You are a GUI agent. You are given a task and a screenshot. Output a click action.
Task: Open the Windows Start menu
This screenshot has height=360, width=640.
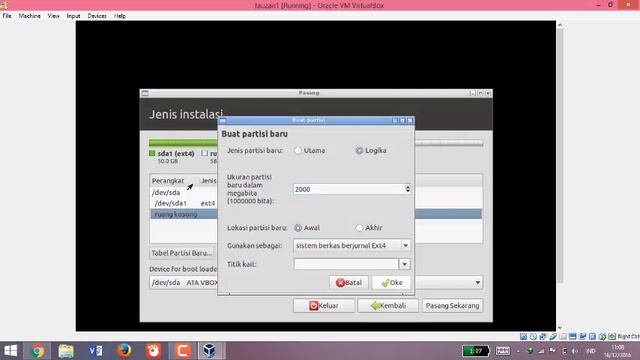pyautogui.click(x=11, y=351)
